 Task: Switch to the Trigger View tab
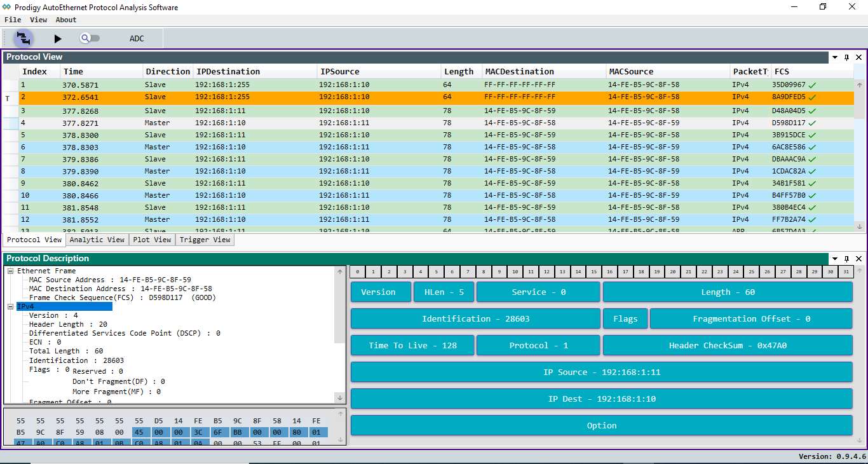[x=205, y=240]
